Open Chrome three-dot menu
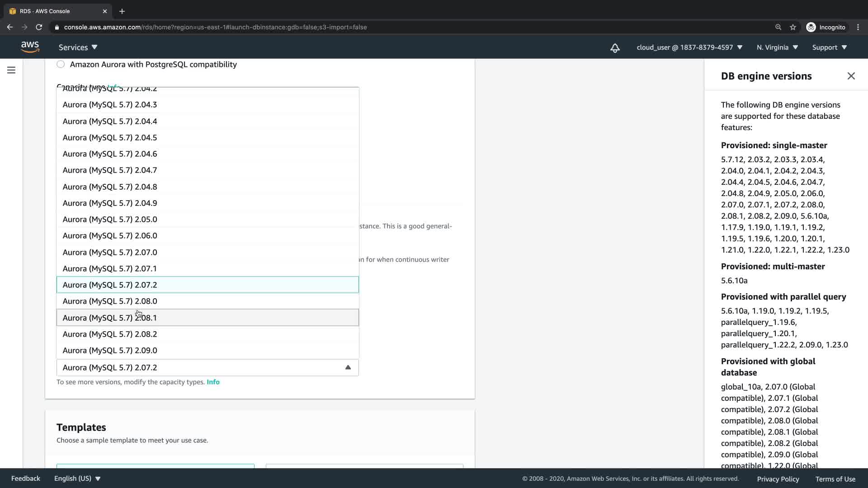 point(858,27)
